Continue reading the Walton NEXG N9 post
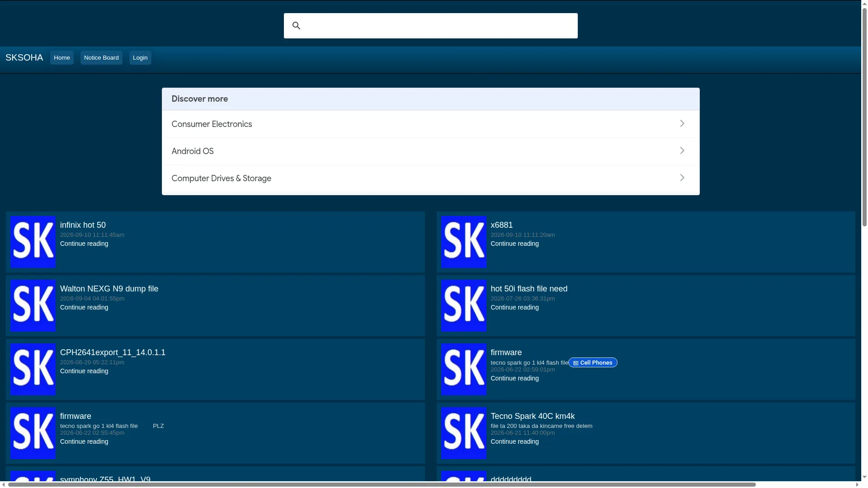 tap(84, 307)
